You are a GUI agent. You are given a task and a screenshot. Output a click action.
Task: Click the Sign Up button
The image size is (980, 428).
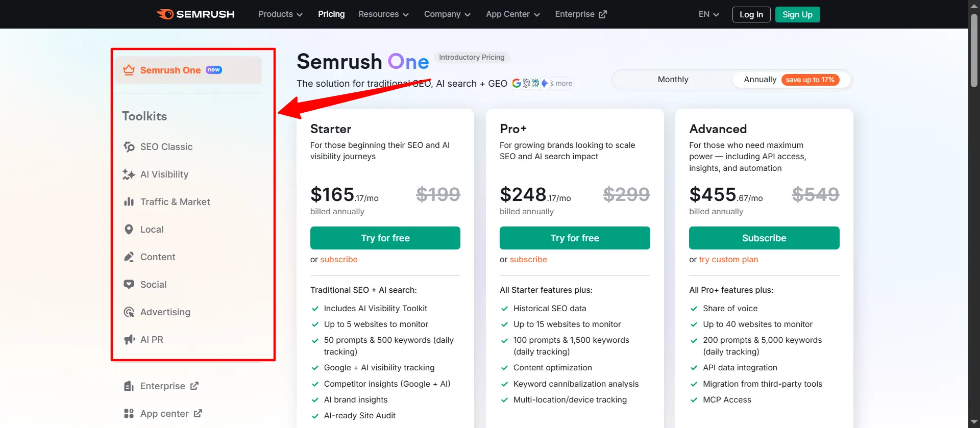click(x=797, y=14)
